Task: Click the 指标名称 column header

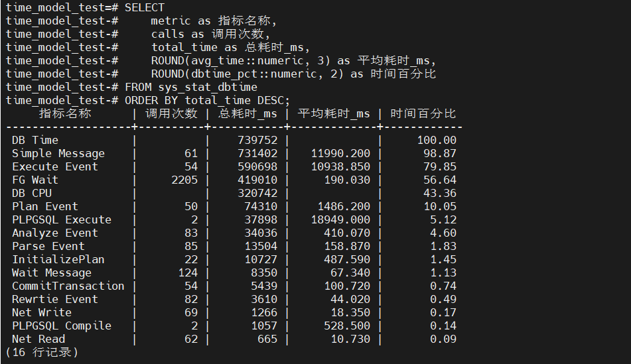Action: pyautogui.click(x=64, y=113)
